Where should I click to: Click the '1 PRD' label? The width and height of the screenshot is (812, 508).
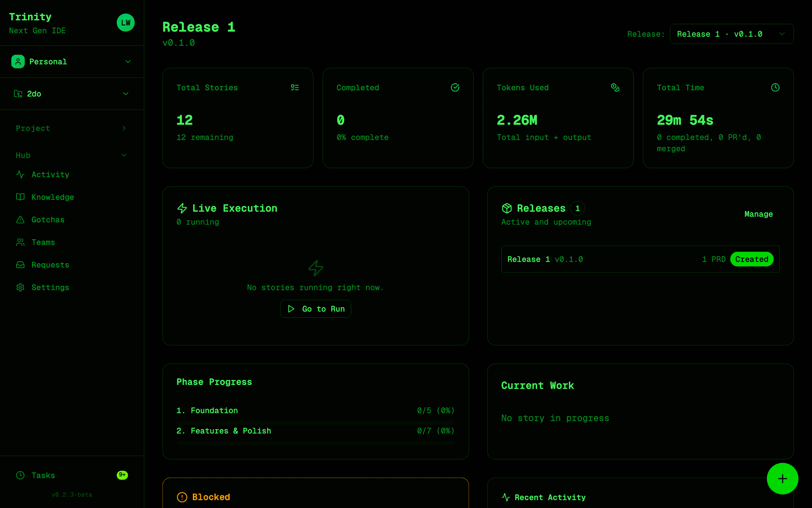coord(714,259)
